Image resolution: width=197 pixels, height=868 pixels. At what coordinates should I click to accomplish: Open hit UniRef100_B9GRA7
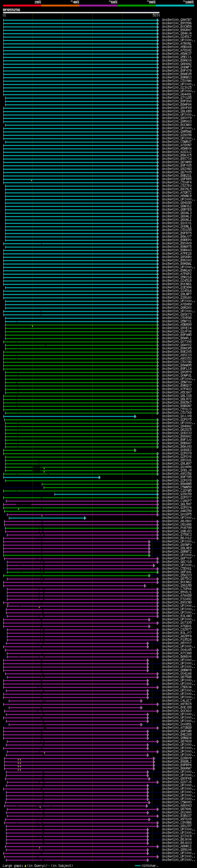177,30
